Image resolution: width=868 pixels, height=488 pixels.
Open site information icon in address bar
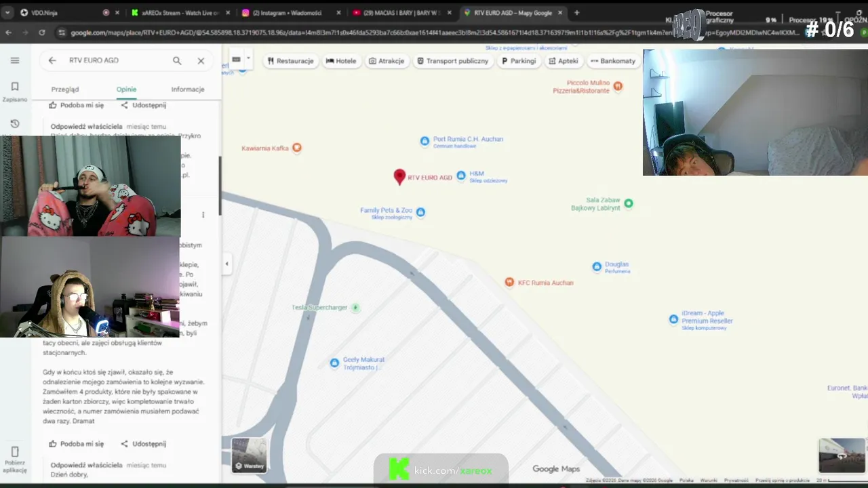[62, 33]
